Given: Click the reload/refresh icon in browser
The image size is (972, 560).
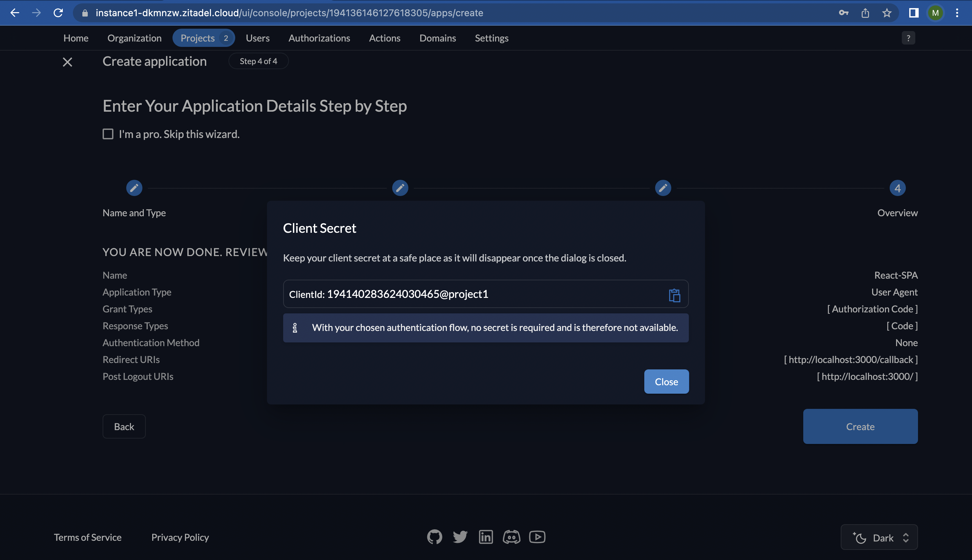Looking at the screenshot, I should point(59,12).
